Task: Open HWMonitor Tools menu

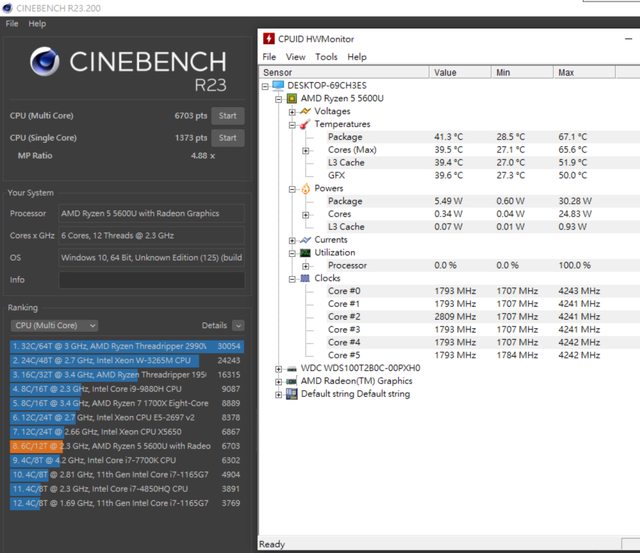Action: (x=326, y=57)
